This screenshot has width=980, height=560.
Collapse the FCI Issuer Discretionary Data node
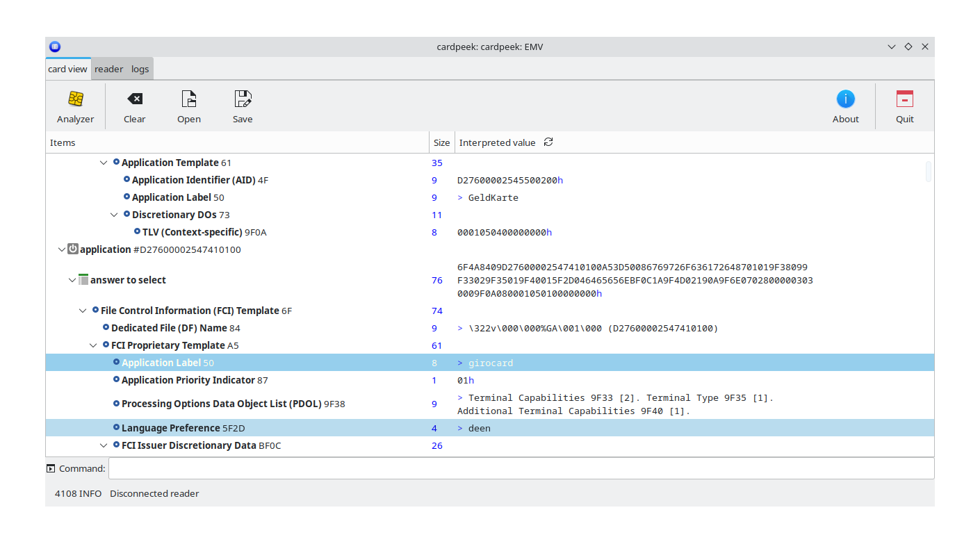coord(104,445)
